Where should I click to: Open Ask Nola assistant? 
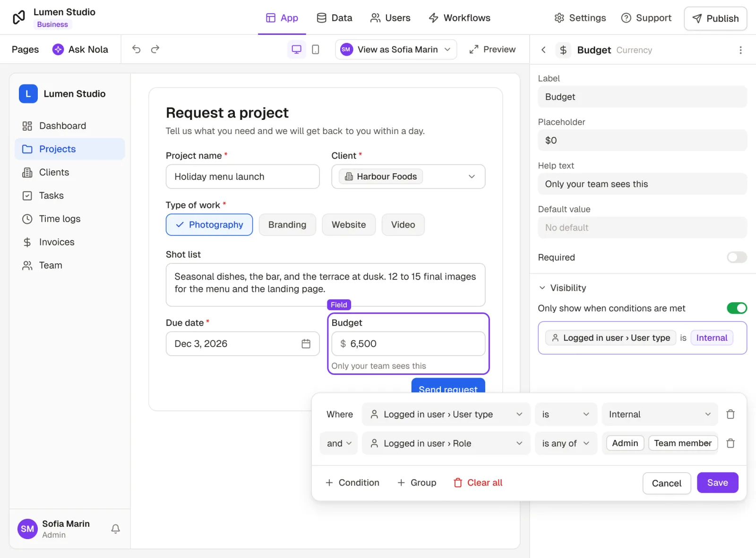tap(80, 50)
